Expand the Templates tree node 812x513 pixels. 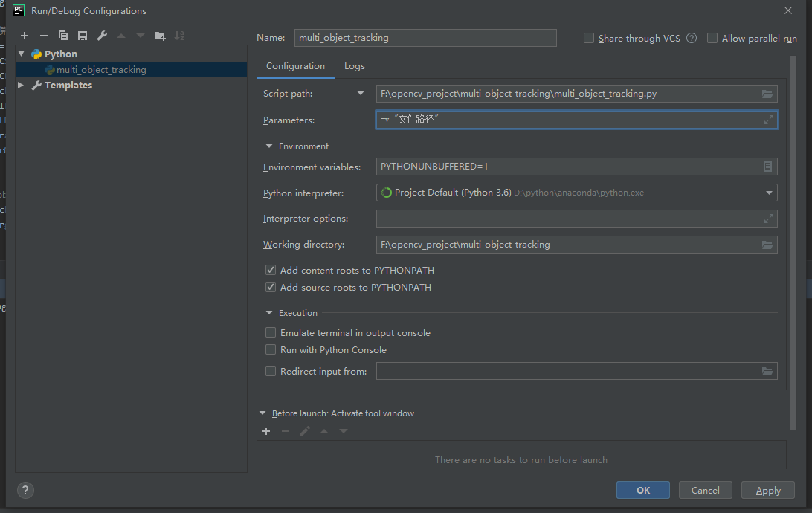21,85
